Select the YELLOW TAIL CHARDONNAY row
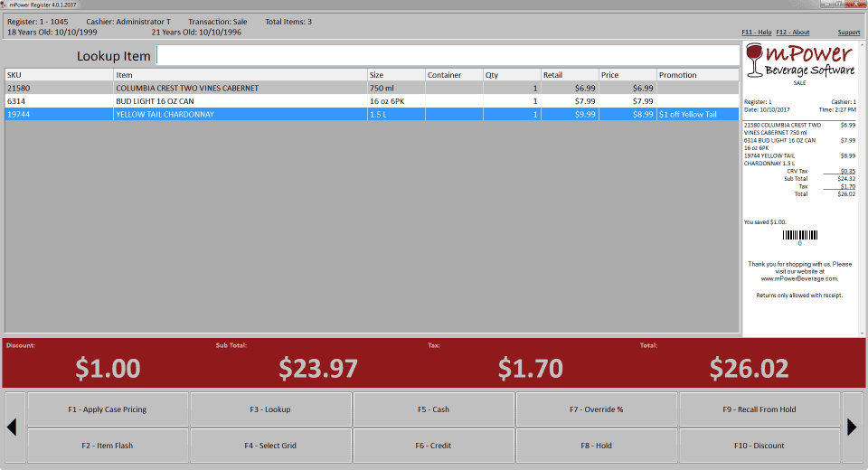 [x=372, y=115]
